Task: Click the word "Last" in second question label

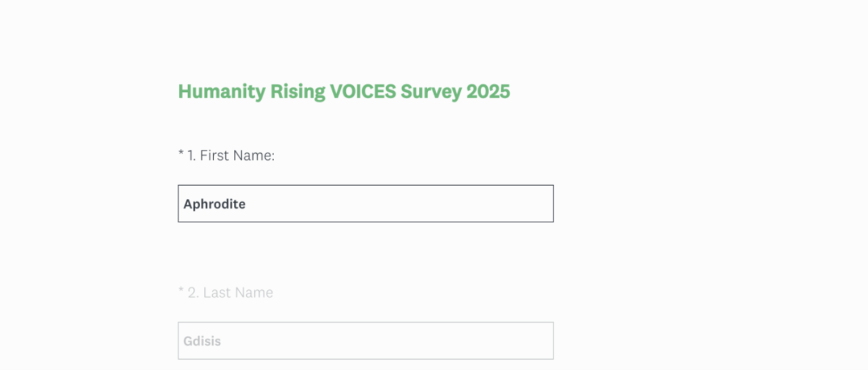Action: [216, 293]
